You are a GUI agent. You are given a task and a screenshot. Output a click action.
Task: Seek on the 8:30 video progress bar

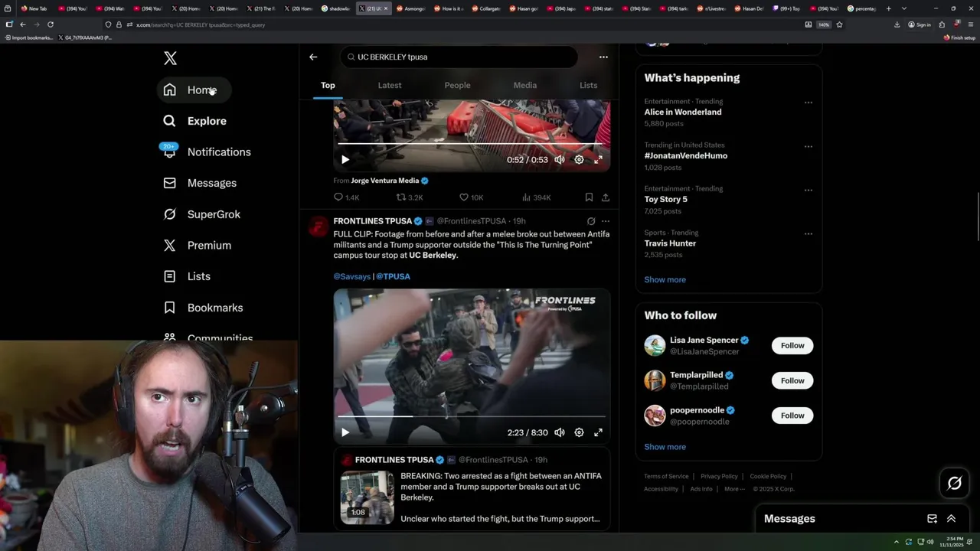coord(472,416)
